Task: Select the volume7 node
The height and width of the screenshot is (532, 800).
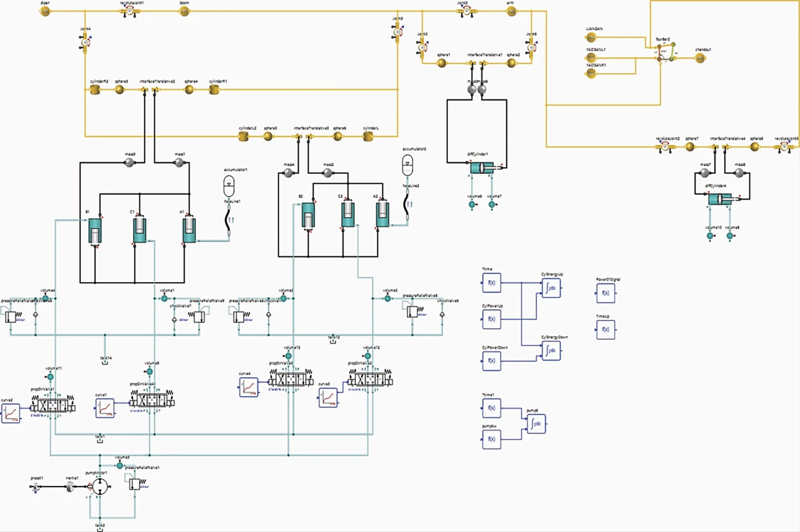Action: (492, 204)
